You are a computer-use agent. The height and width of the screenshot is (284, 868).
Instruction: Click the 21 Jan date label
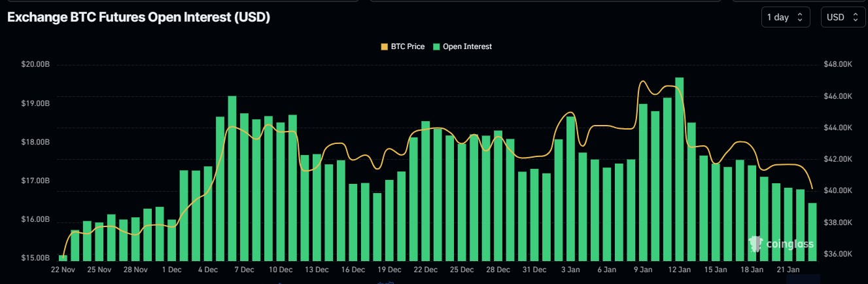click(788, 270)
